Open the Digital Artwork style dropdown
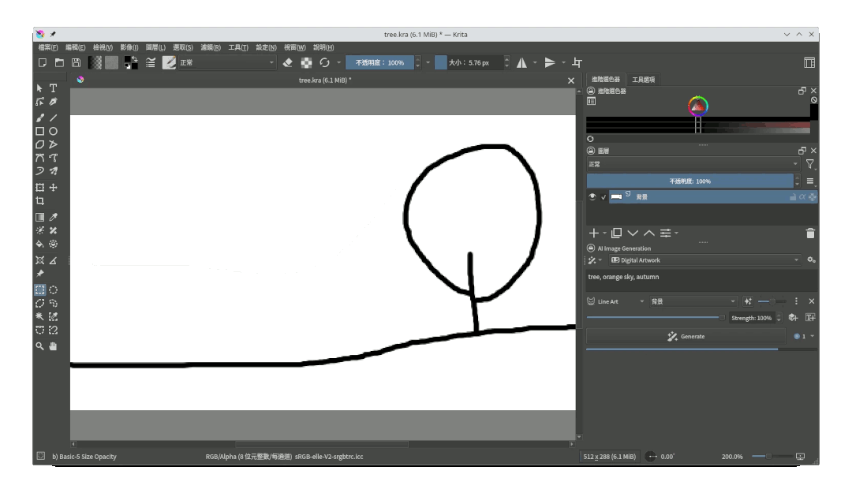This screenshot has width=852, height=504. [706, 260]
